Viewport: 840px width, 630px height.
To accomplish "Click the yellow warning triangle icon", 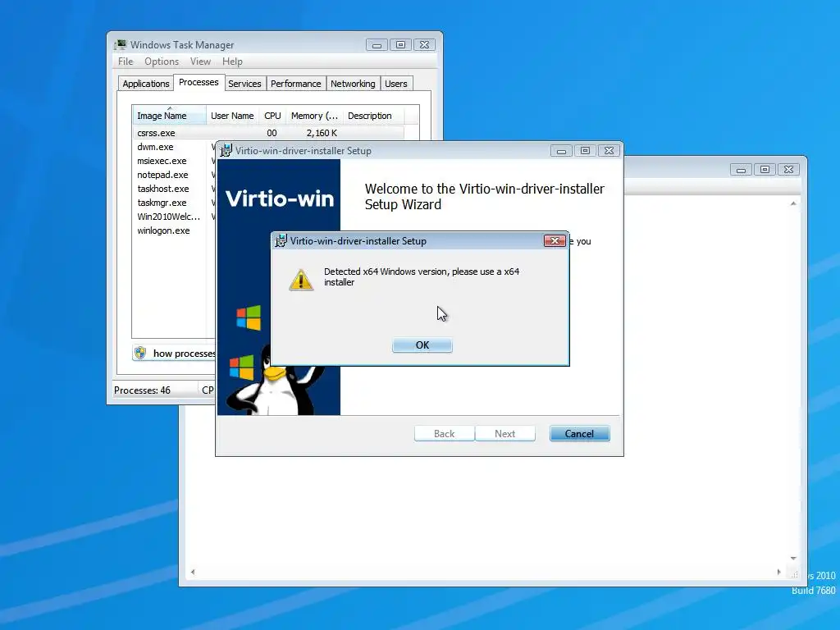I will coord(301,280).
